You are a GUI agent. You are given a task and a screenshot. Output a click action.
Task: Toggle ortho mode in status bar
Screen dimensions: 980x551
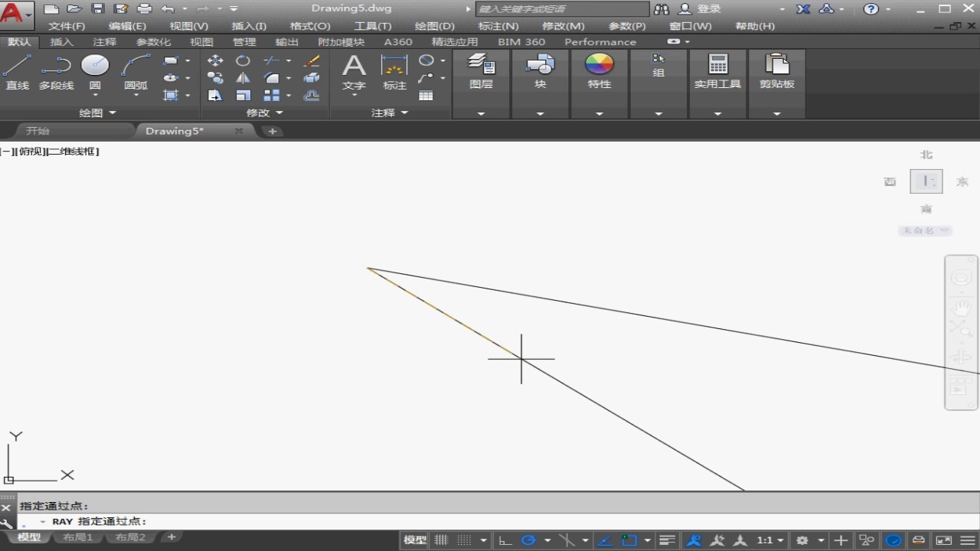505,540
